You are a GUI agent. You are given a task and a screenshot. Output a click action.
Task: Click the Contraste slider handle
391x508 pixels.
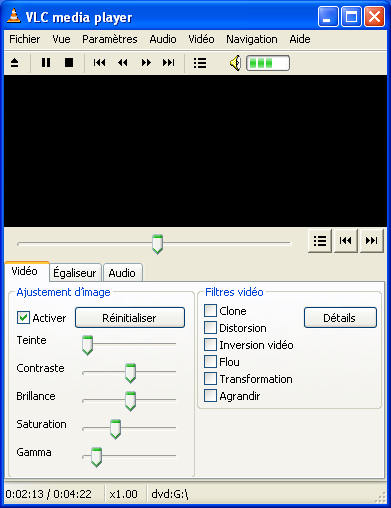(130, 373)
